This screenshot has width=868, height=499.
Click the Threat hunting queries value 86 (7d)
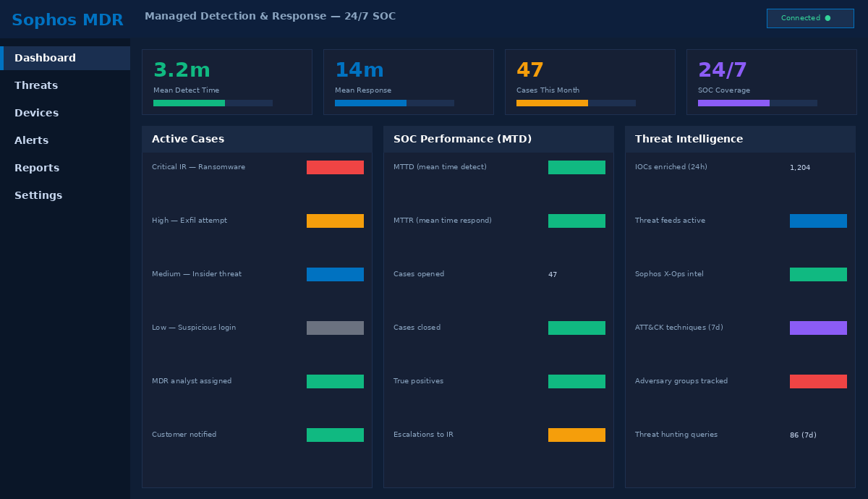pyautogui.click(x=803, y=435)
